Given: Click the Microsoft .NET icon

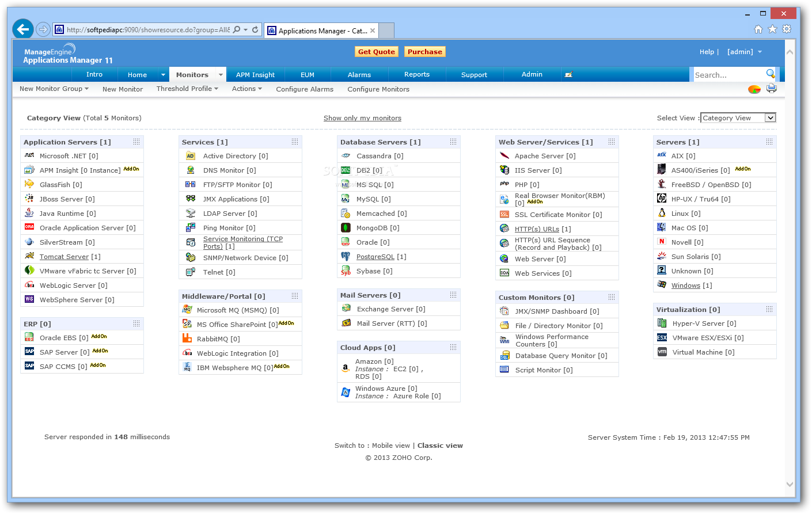Looking at the screenshot, I should tap(29, 155).
